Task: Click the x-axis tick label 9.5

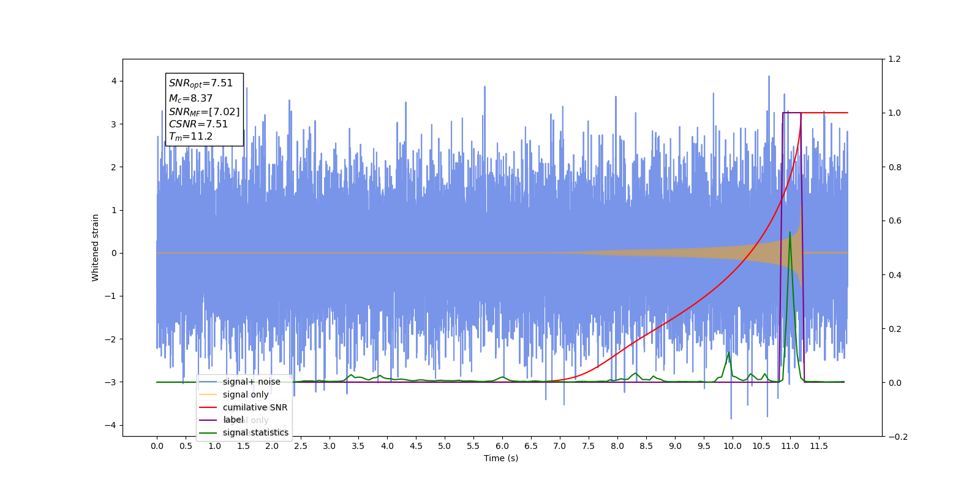Action: [x=704, y=446]
